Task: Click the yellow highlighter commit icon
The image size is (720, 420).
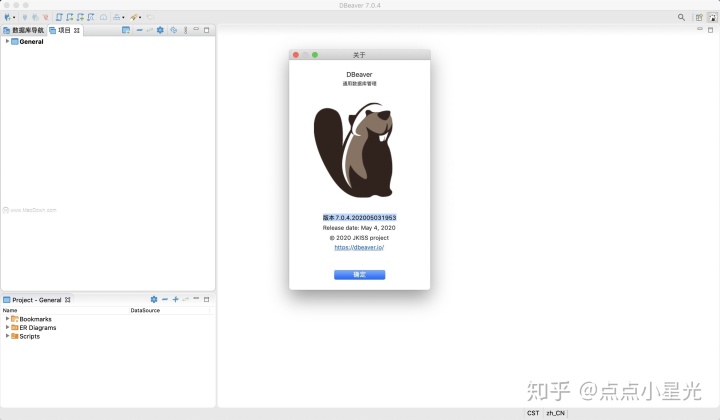Action: (x=133, y=17)
